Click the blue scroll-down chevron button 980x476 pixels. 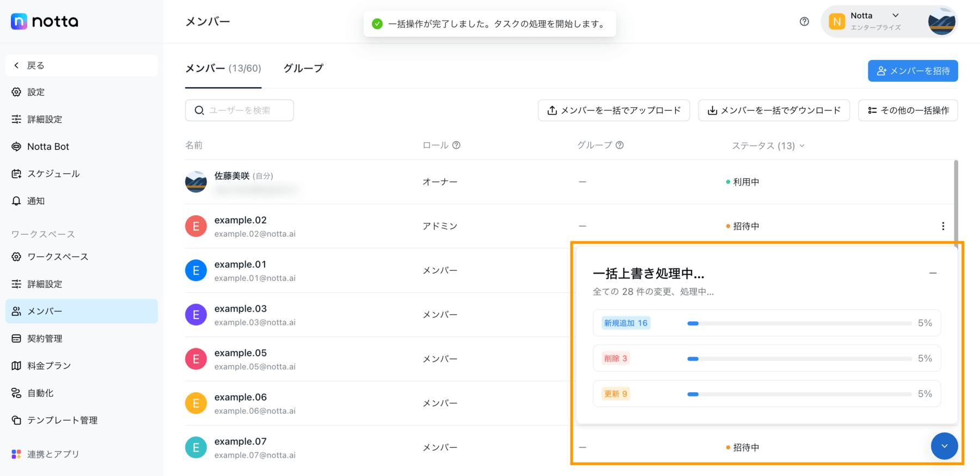[x=944, y=446]
